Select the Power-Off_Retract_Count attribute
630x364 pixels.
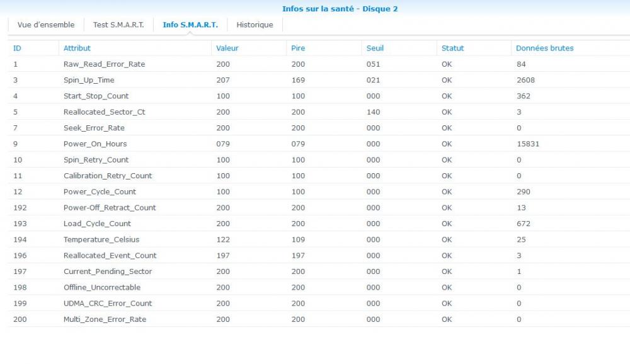[110, 208]
